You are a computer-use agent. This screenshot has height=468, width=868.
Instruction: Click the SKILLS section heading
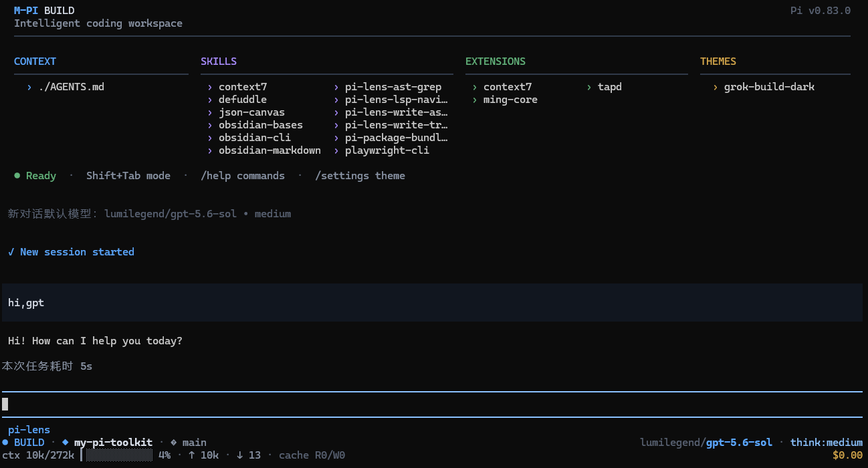click(x=219, y=62)
